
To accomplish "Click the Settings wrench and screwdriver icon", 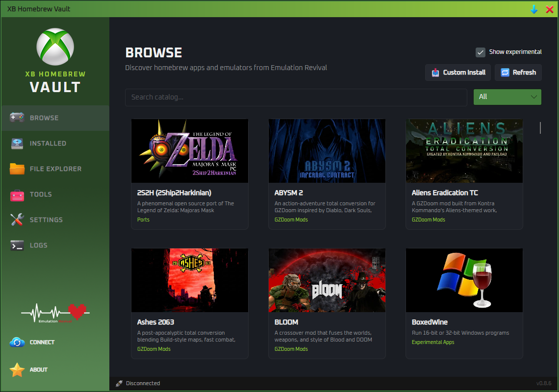I will pos(17,220).
